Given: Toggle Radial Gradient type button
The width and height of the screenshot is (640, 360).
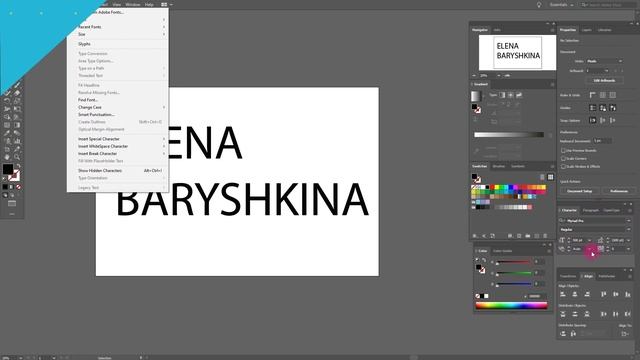Looking at the screenshot, I should coord(511,95).
